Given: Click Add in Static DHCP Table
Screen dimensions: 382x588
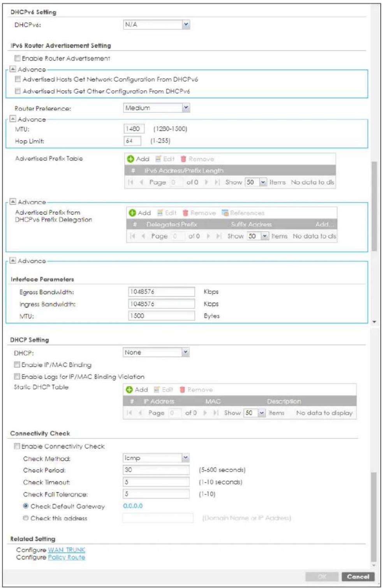Looking at the screenshot, I should point(137,390).
